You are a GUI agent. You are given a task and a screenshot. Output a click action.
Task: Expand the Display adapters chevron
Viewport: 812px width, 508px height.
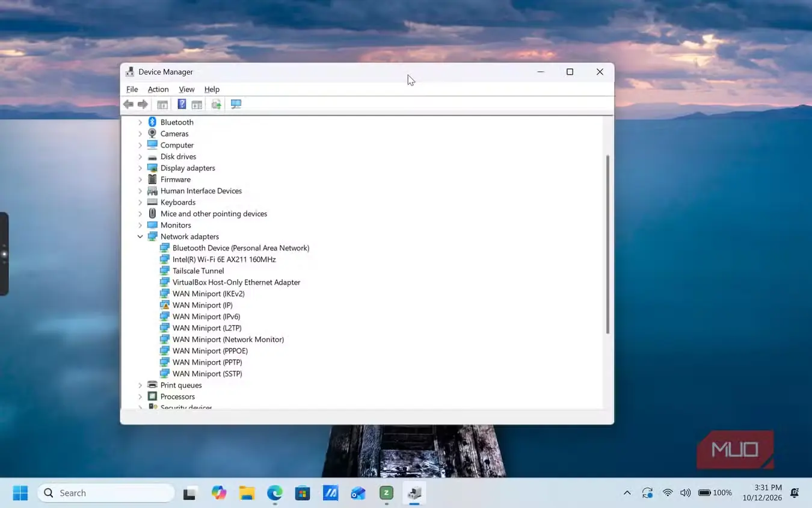point(140,168)
